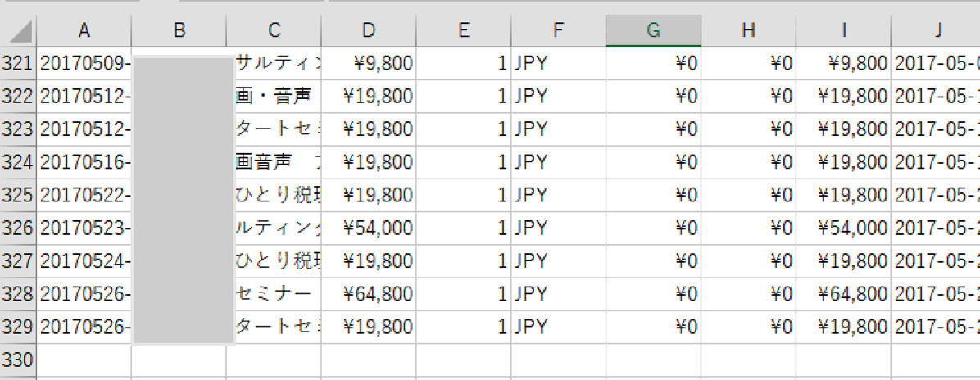Image resolution: width=980 pixels, height=380 pixels.
Task: Select row 324 header
Action: click(18, 162)
